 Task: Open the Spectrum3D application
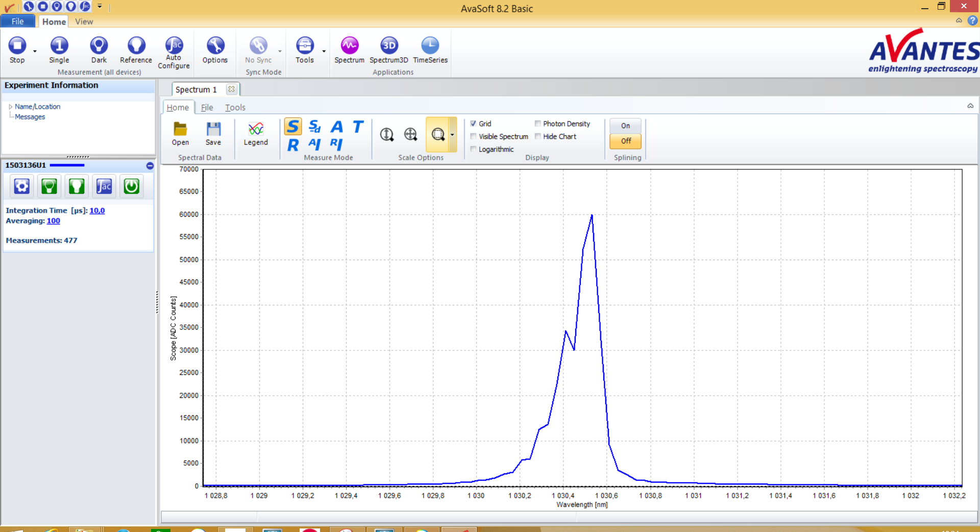389,46
